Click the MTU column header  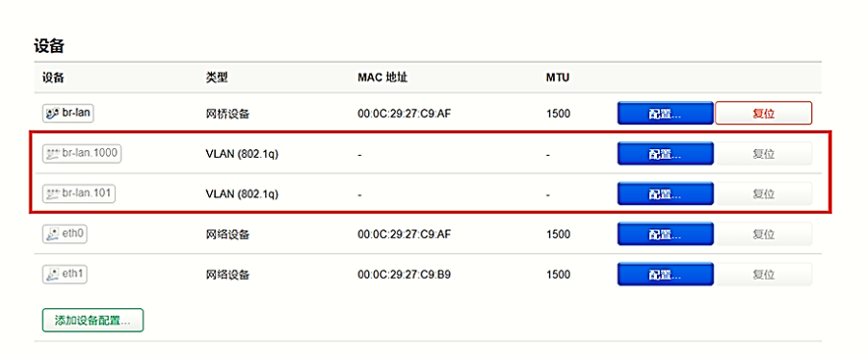click(x=558, y=77)
